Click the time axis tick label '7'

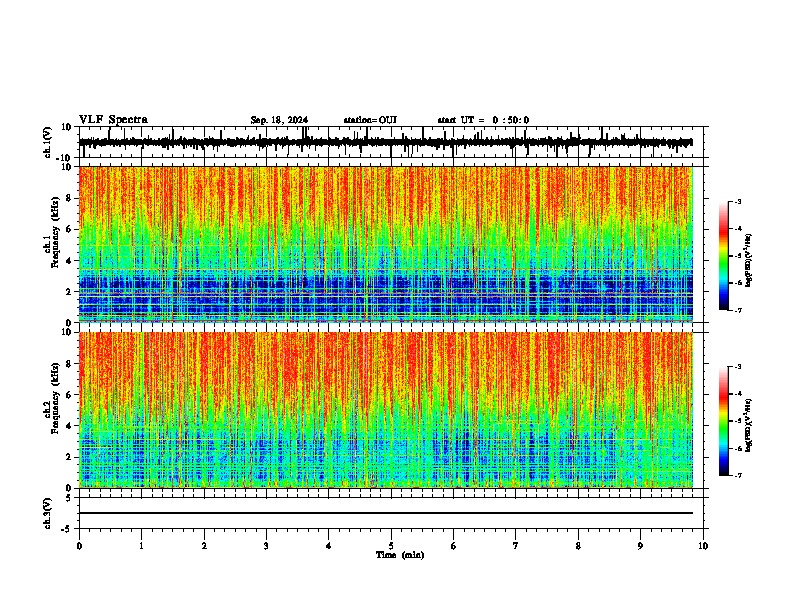pos(516,546)
